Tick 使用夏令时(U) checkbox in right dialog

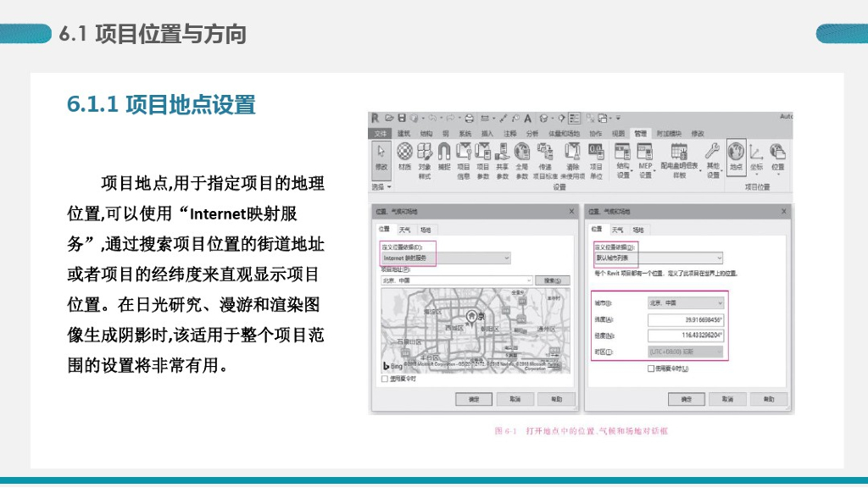(x=651, y=369)
